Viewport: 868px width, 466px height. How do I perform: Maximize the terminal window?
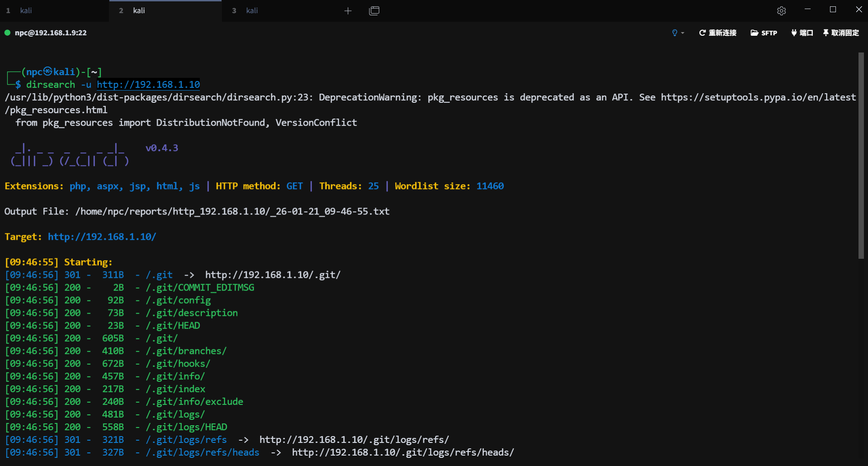click(833, 10)
